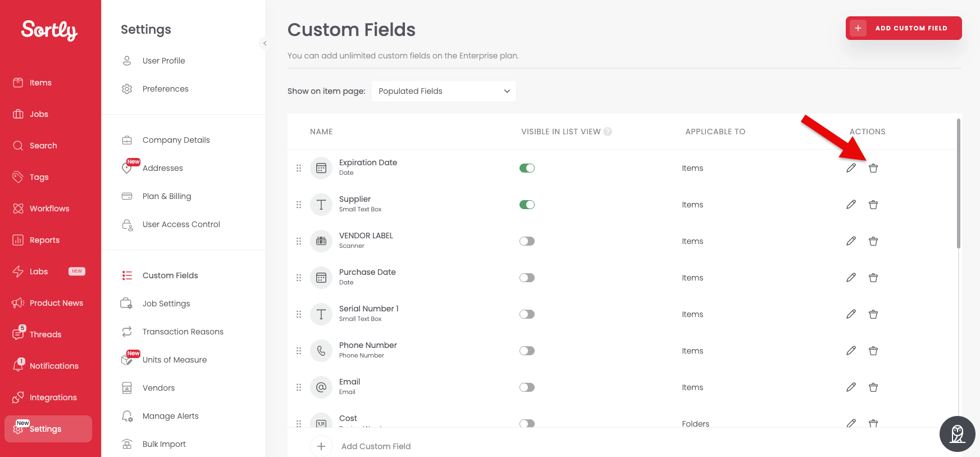Viewport: 980px width, 457px height.
Task: Click the trash icon for Email field
Action: coord(873,387)
